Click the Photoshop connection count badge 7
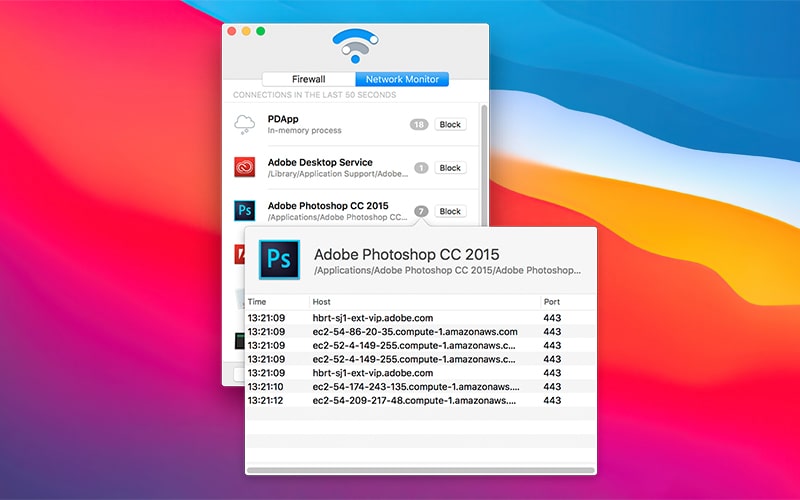Viewport: 800px width, 500px height. point(421,211)
